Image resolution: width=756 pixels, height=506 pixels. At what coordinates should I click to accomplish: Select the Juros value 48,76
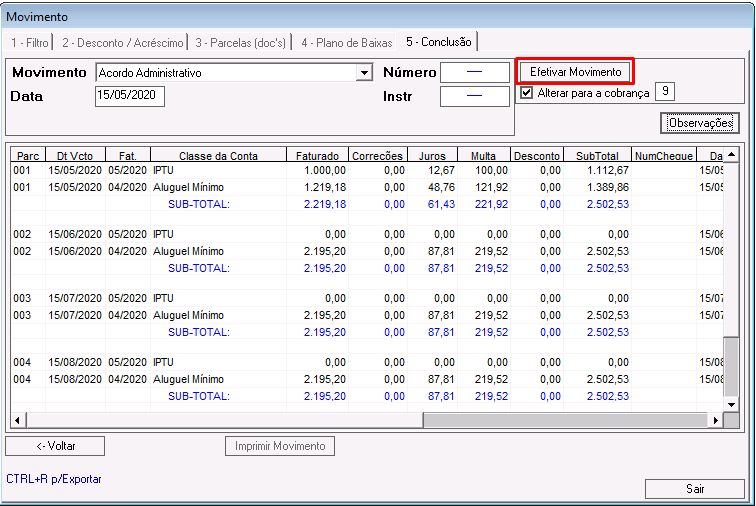coord(441,187)
